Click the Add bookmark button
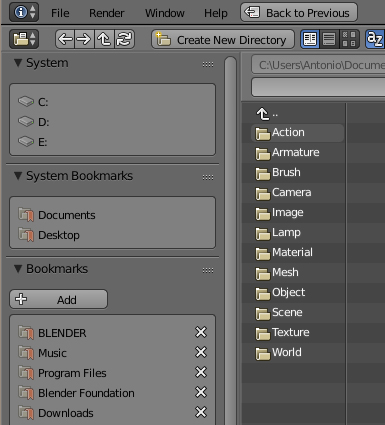The height and width of the screenshot is (425, 385). click(x=59, y=299)
